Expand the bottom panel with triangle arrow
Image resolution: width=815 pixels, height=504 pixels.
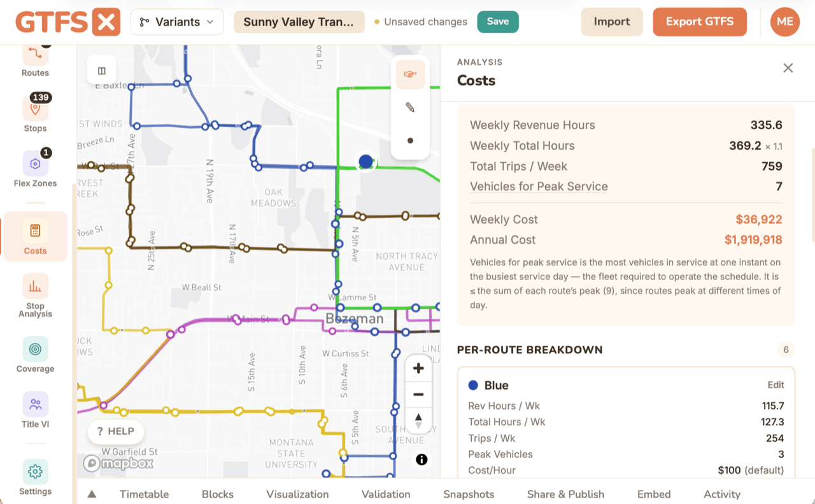pos(92,494)
